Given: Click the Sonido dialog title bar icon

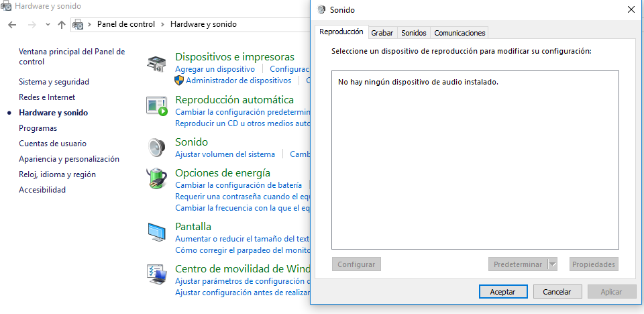Looking at the screenshot, I should pos(321,10).
